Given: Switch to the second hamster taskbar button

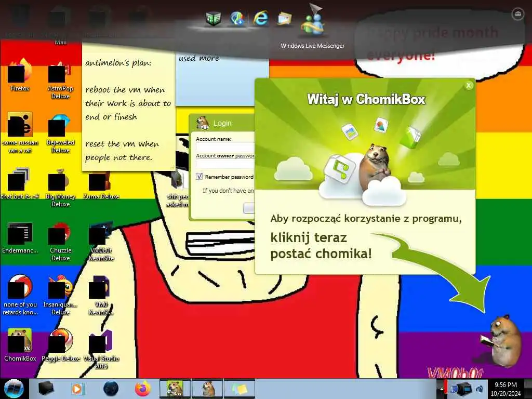Looking at the screenshot, I should pyautogui.click(x=208, y=389).
